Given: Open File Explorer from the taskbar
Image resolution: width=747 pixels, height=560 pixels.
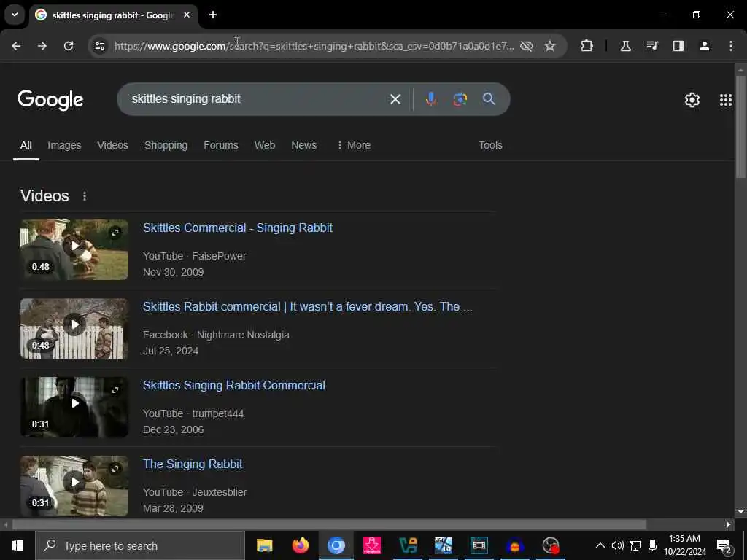Looking at the screenshot, I should click(264, 545).
